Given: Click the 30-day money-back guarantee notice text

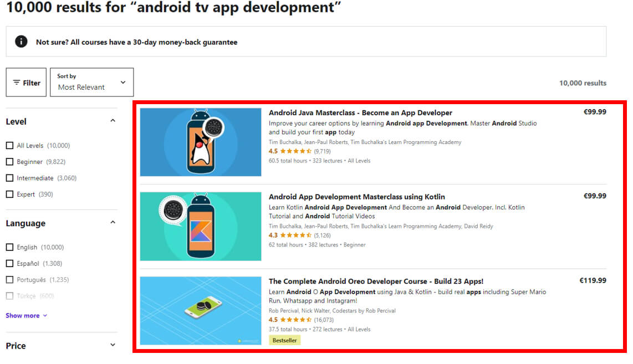Looking at the screenshot, I should 136,42.
